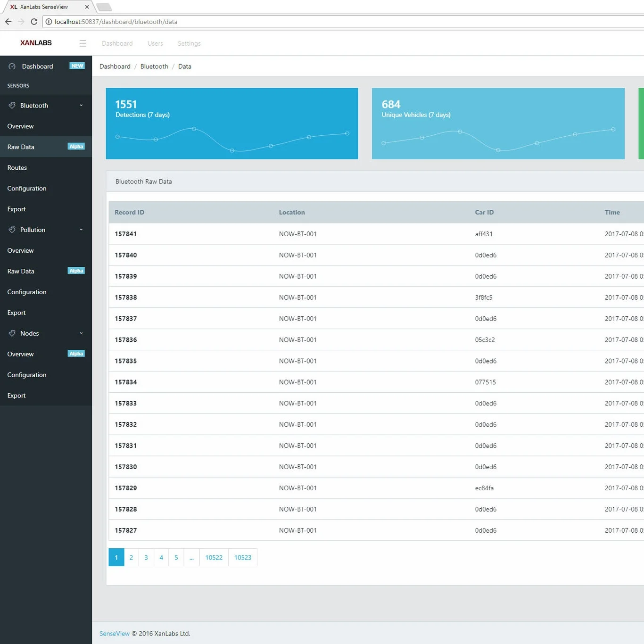
Task: Open Pollution Raw Data in sidebar
Action: 46,272
